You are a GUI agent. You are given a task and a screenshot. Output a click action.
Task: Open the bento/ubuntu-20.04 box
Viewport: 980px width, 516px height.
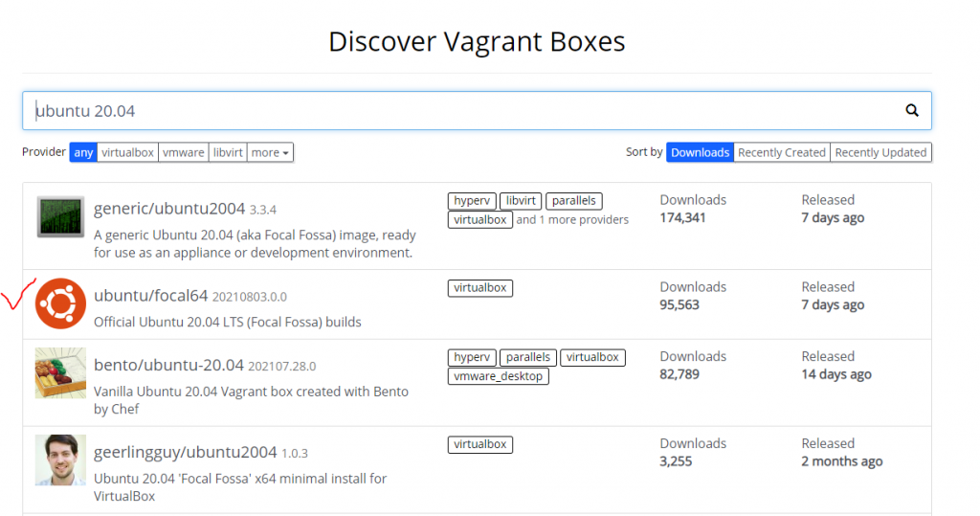(168, 365)
